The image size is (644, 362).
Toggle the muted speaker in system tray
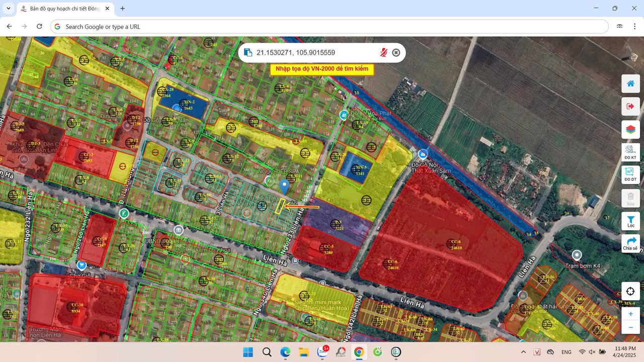591,352
